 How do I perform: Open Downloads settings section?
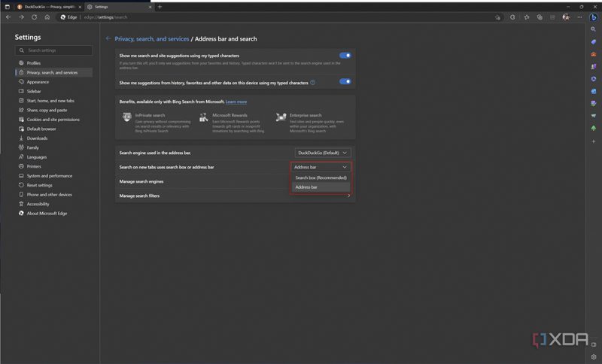(53, 138)
